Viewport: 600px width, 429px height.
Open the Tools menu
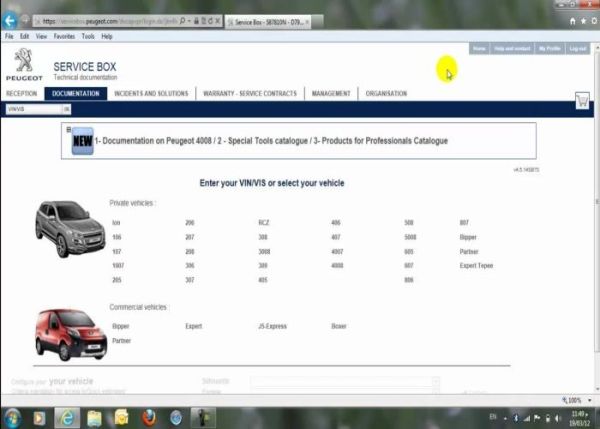click(88, 36)
